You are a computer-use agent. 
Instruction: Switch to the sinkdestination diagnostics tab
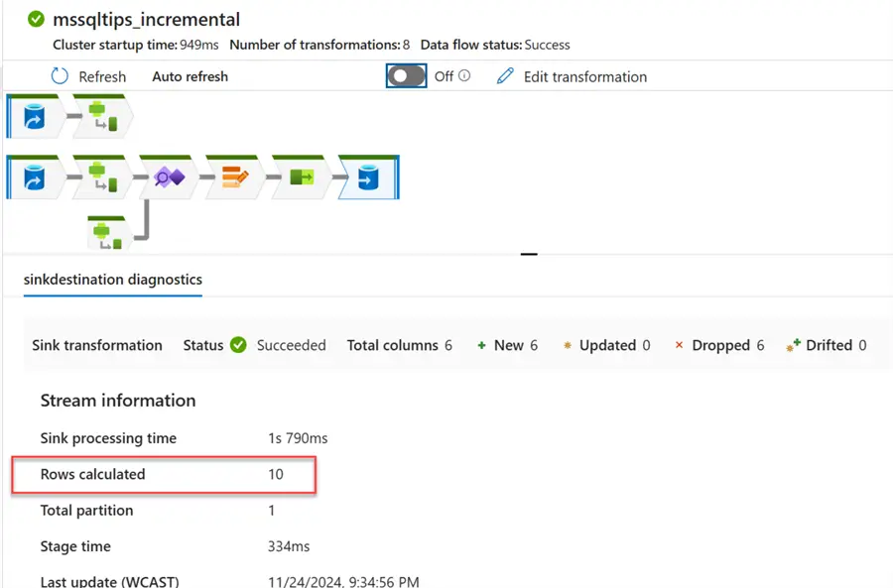coord(112,280)
